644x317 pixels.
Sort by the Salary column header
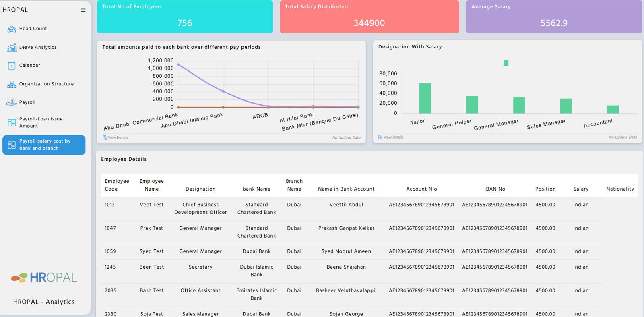pos(580,189)
